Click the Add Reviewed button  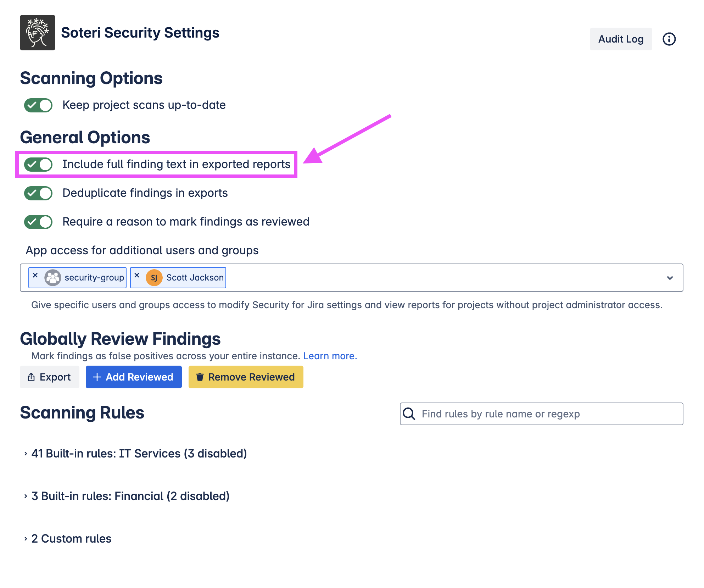click(134, 377)
